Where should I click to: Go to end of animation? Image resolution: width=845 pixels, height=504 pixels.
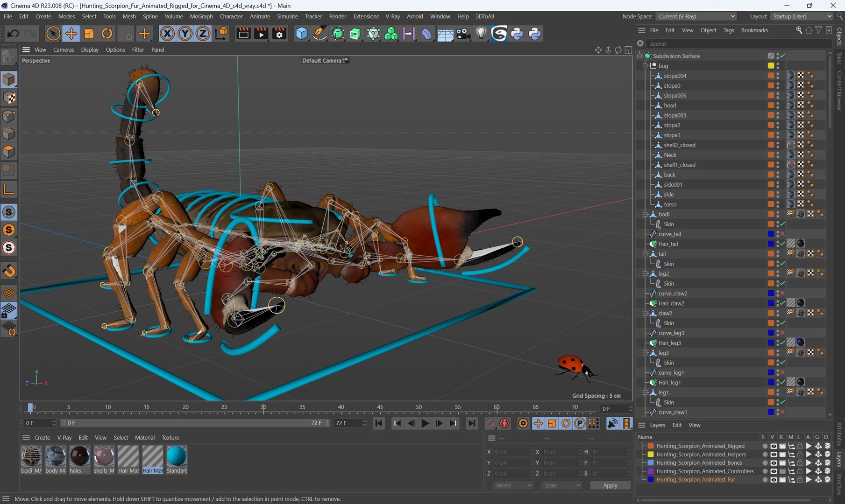pyautogui.click(x=472, y=423)
